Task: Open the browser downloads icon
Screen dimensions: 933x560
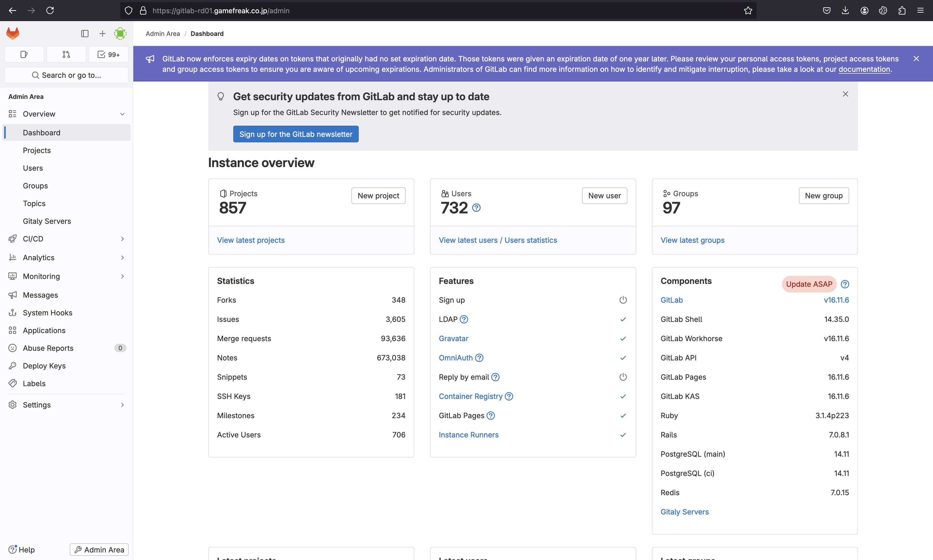Action: tap(846, 11)
